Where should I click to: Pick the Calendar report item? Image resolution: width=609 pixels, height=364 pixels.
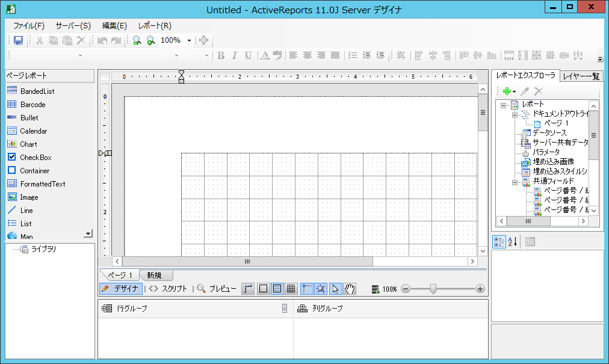(x=33, y=131)
